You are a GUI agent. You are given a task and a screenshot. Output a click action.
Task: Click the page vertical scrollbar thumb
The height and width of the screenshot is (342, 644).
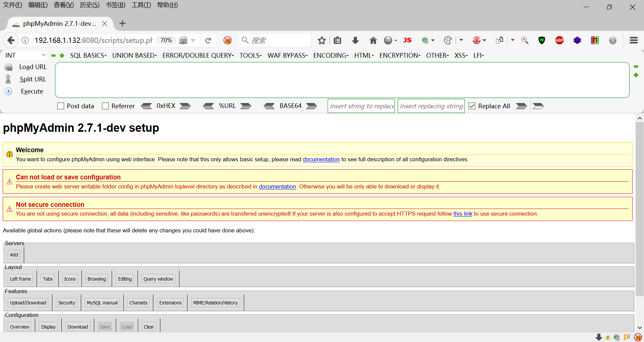pos(640,209)
